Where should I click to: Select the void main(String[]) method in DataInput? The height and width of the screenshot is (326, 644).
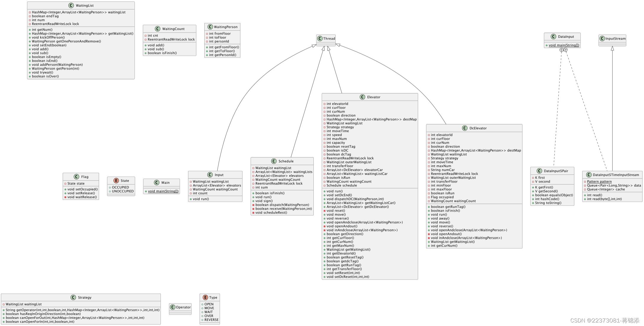564,45
